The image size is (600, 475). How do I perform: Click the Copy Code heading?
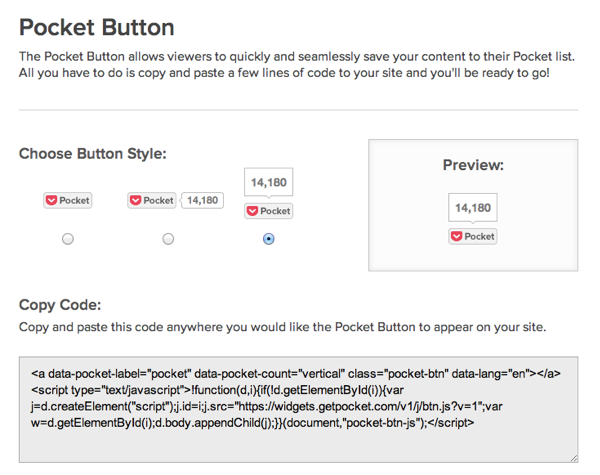[60, 305]
